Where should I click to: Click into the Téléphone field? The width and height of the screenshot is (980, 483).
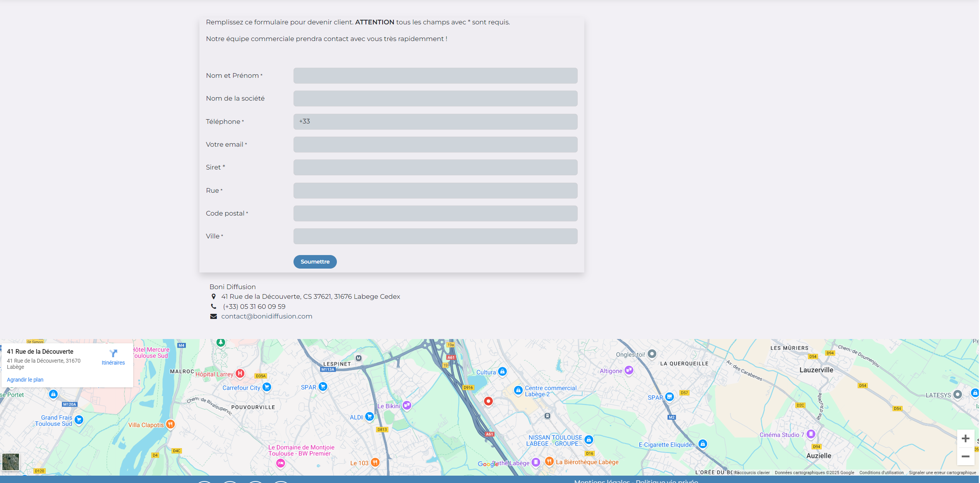(435, 122)
